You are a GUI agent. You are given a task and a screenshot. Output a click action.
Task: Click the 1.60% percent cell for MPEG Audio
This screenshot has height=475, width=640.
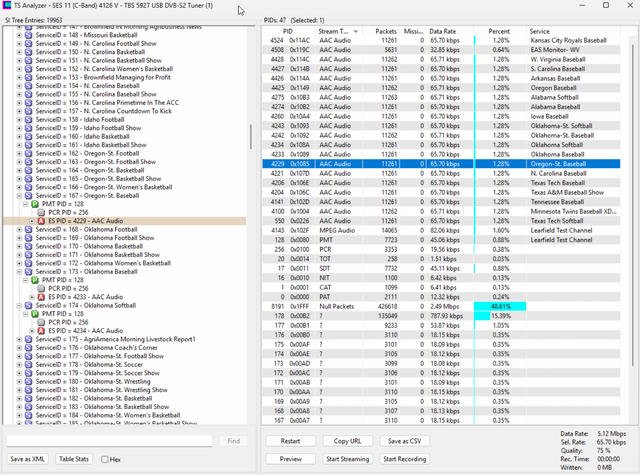pyautogui.click(x=500, y=231)
